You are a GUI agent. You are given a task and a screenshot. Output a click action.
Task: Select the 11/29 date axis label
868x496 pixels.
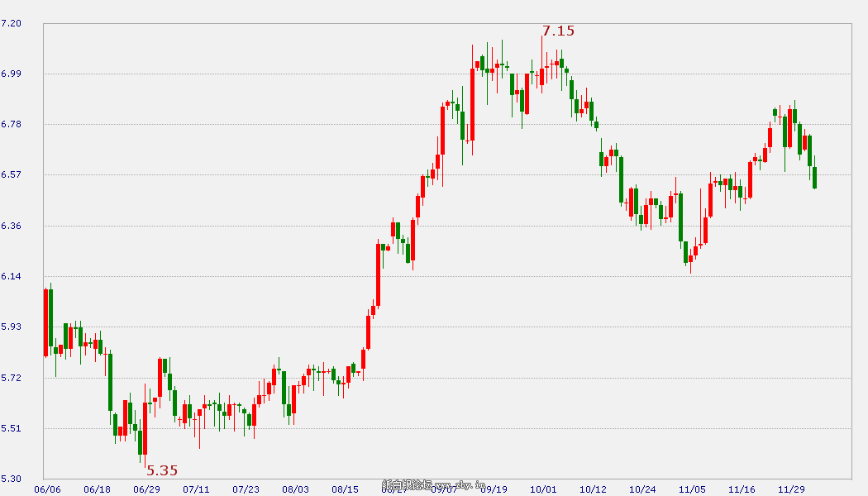click(x=791, y=489)
